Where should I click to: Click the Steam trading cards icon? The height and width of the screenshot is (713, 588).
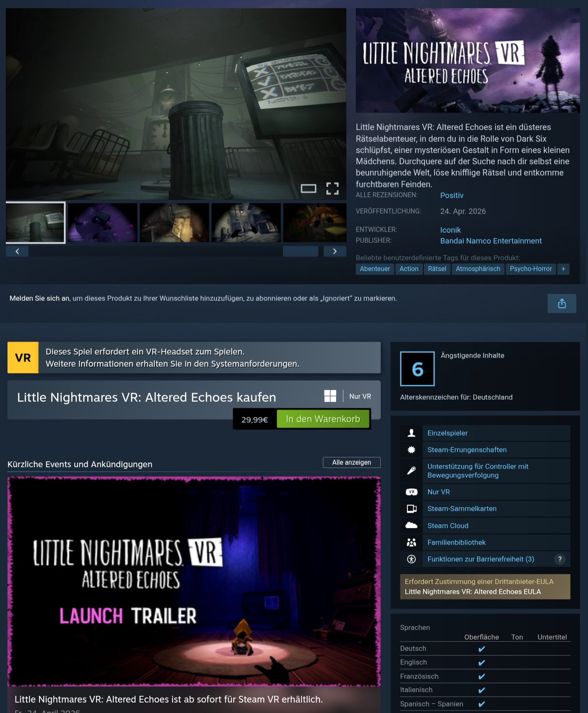click(411, 509)
